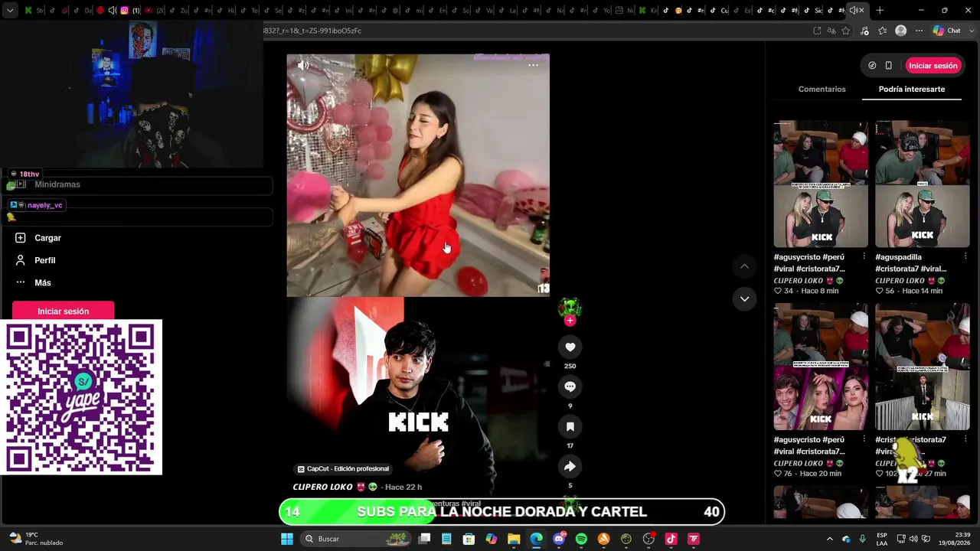The image size is (980, 551).
Task: Go to the previous video
Action: click(744, 266)
